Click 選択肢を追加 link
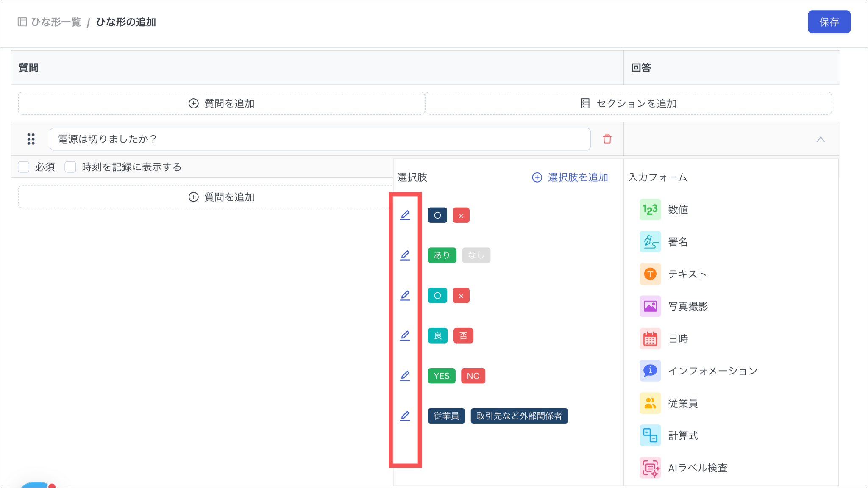 click(570, 177)
